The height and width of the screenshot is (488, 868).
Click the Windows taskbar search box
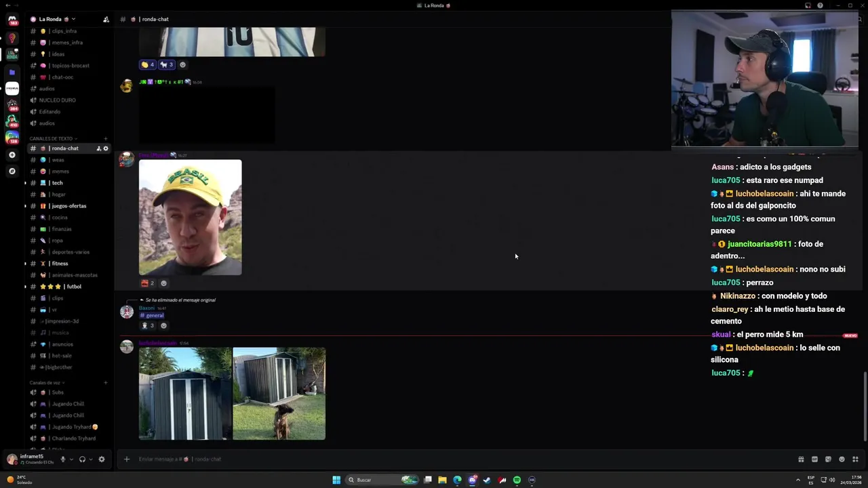point(382,480)
